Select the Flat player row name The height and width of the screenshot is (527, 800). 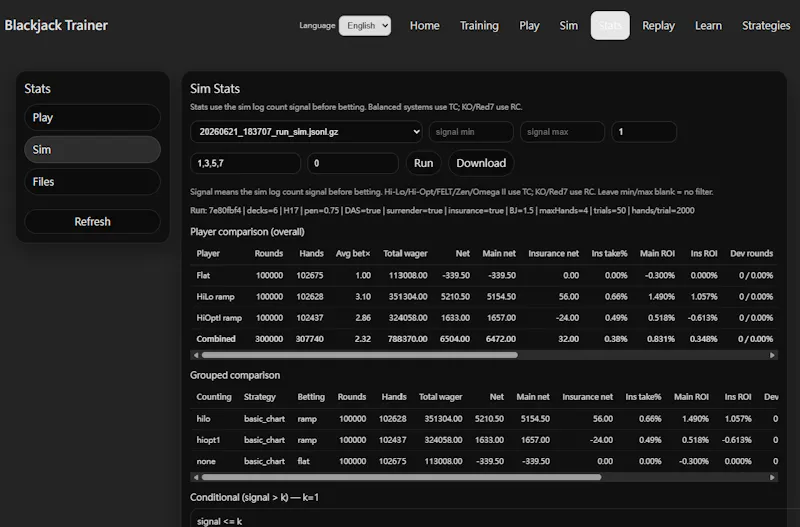coord(203,275)
